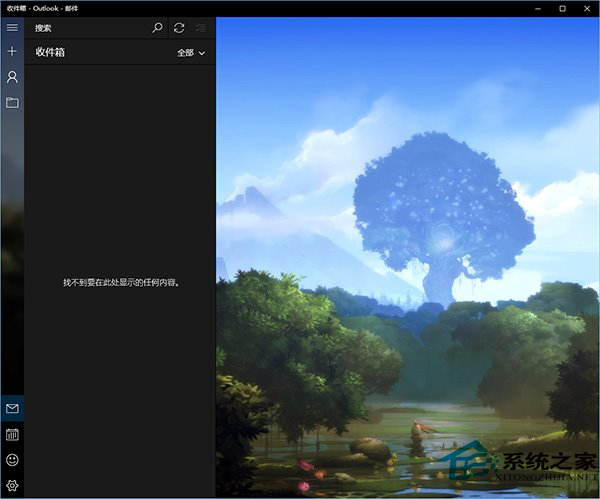Open the 全部 filter dropdown
Viewport: 600px width, 499px height.
pyautogui.click(x=191, y=53)
